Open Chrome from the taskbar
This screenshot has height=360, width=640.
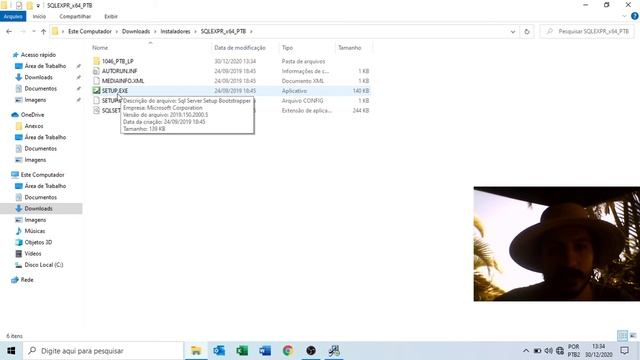pyautogui.click(x=288, y=351)
